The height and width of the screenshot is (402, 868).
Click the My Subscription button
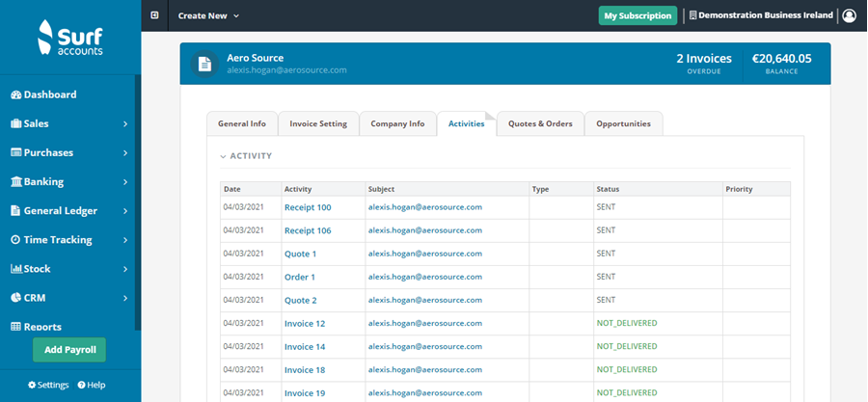coord(637,15)
